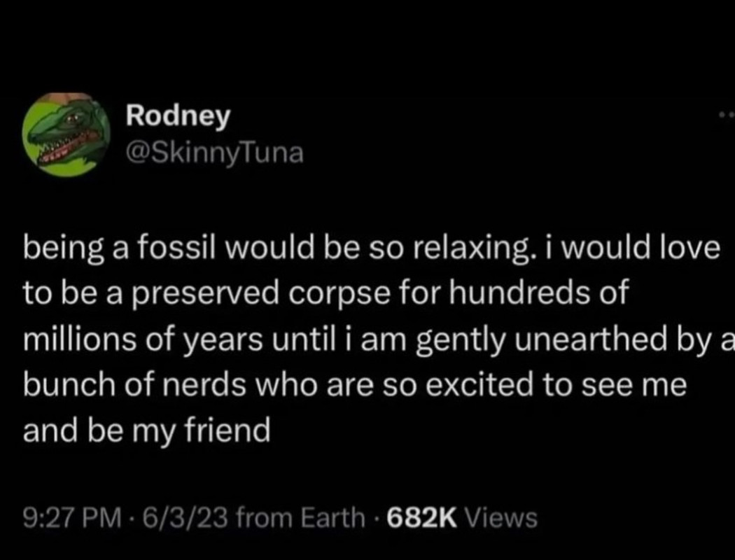735x560 pixels.
Task: Click the word Views after 682K
Action: tap(502, 518)
